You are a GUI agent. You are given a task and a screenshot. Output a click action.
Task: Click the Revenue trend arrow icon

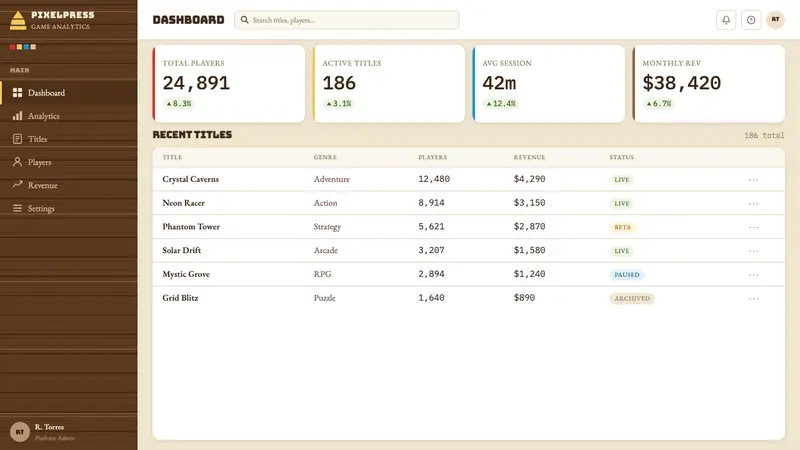coord(17,185)
